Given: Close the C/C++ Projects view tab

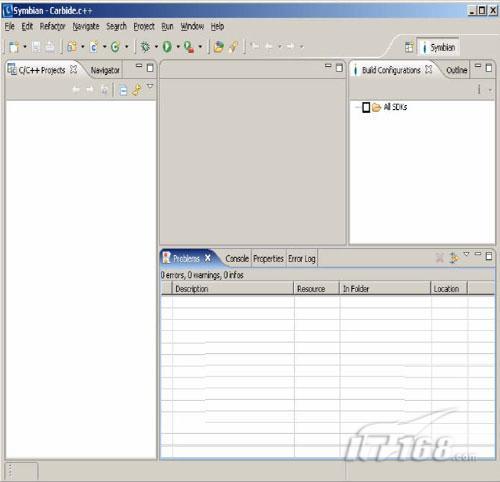Looking at the screenshot, I should coord(73,69).
